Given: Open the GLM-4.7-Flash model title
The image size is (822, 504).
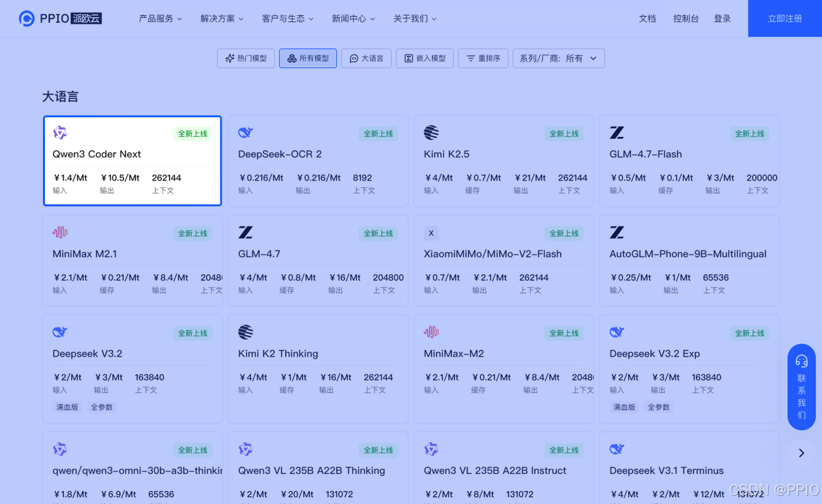Looking at the screenshot, I should coord(645,154).
